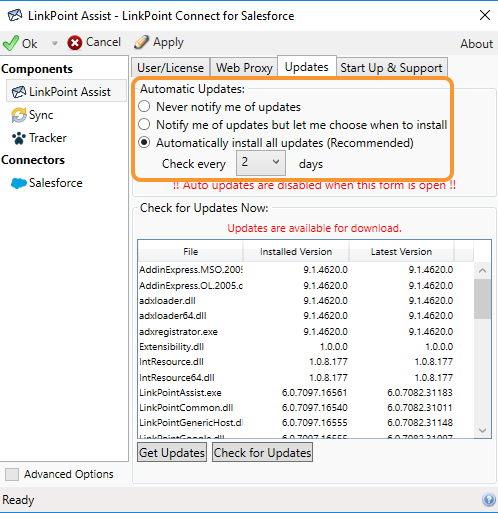Image resolution: width=498 pixels, height=513 pixels.
Task: Select the LinkPoint Assist envelope icon in Components
Action: [19, 92]
